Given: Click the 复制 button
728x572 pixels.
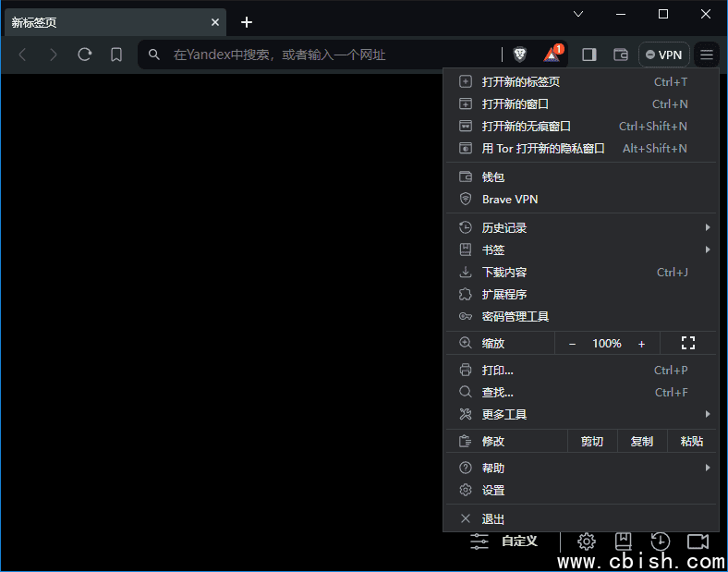Looking at the screenshot, I should [642, 442].
